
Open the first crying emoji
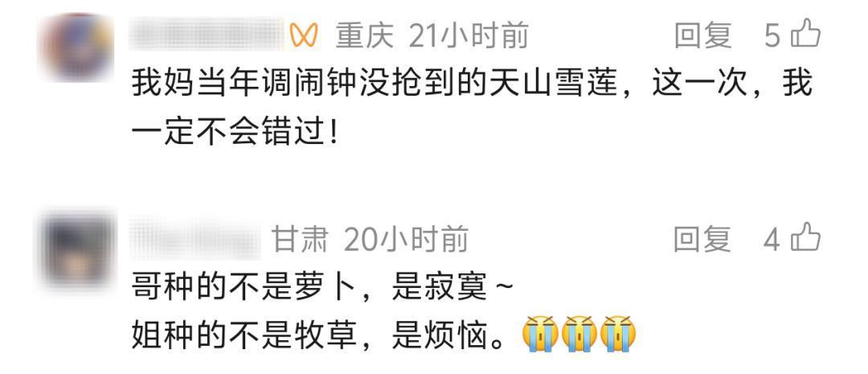540,334
